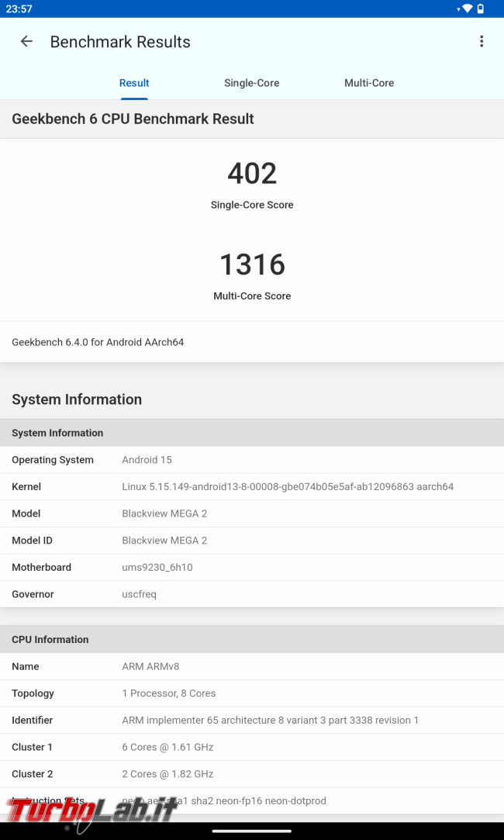This screenshot has height=840, width=504.
Task: Tap Geekbench 6.4.0 for Android AArch64 text
Action: click(x=98, y=342)
